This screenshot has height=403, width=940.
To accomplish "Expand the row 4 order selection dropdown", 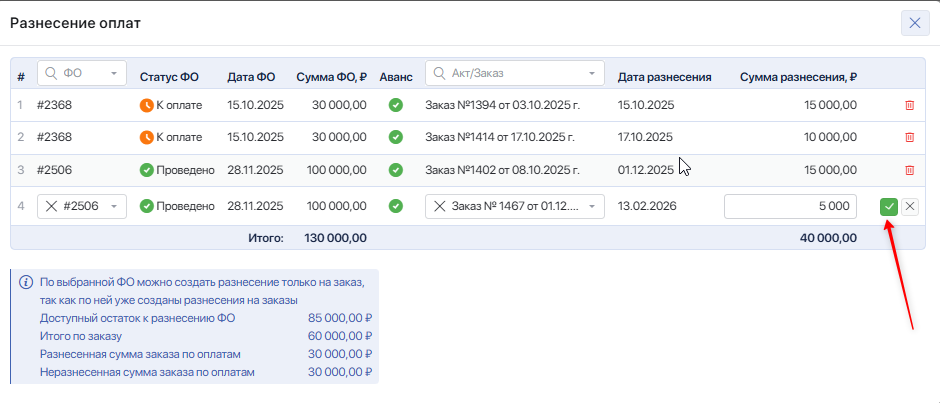I will coord(592,206).
